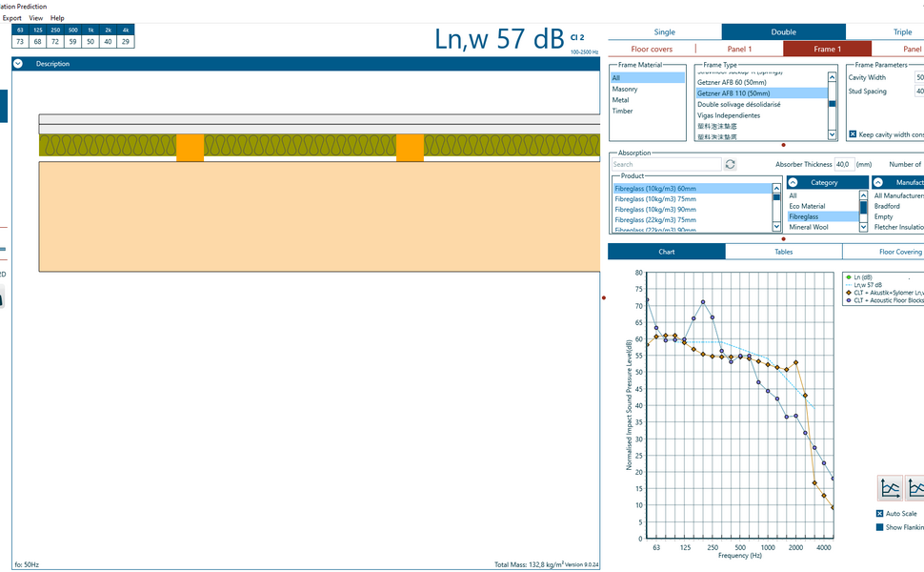Open the Floor covers section
The height and width of the screenshot is (572, 924).
(652, 49)
